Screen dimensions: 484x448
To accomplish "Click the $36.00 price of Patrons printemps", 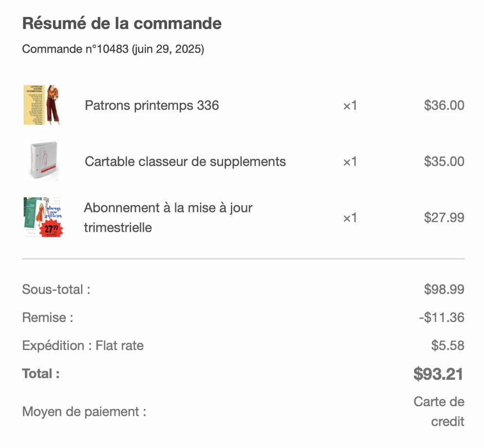I will pyautogui.click(x=444, y=105).
